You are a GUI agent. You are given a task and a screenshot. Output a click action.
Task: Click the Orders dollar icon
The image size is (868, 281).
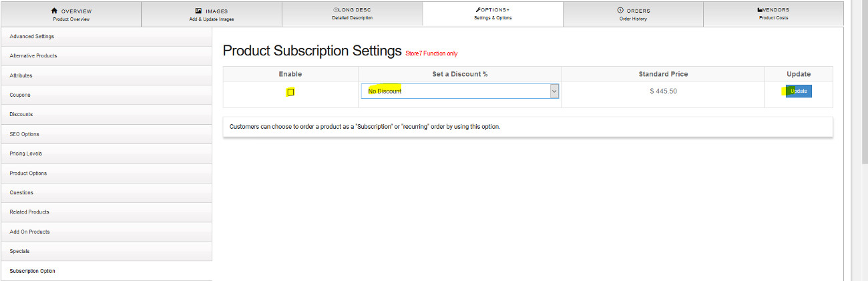tap(620, 11)
